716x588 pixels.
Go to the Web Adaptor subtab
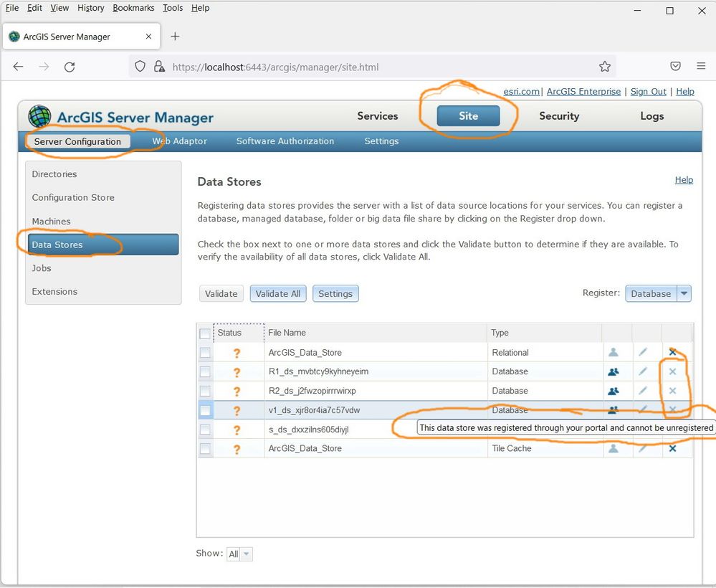point(179,141)
